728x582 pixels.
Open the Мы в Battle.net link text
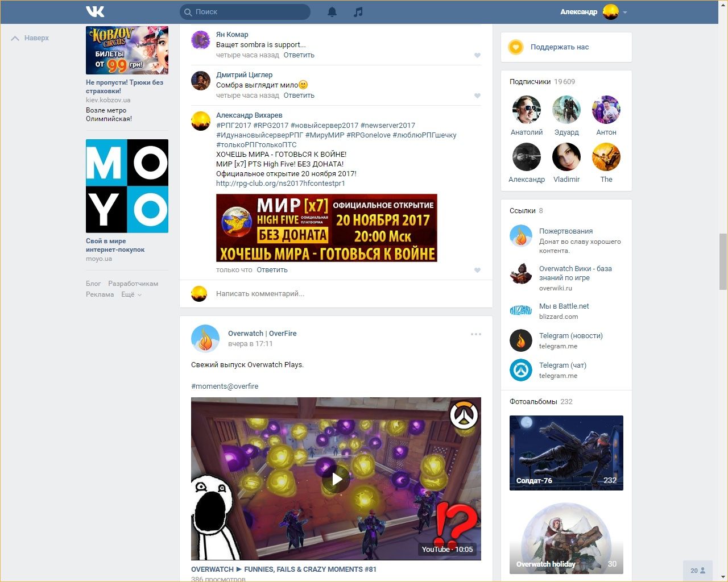pos(564,306)
